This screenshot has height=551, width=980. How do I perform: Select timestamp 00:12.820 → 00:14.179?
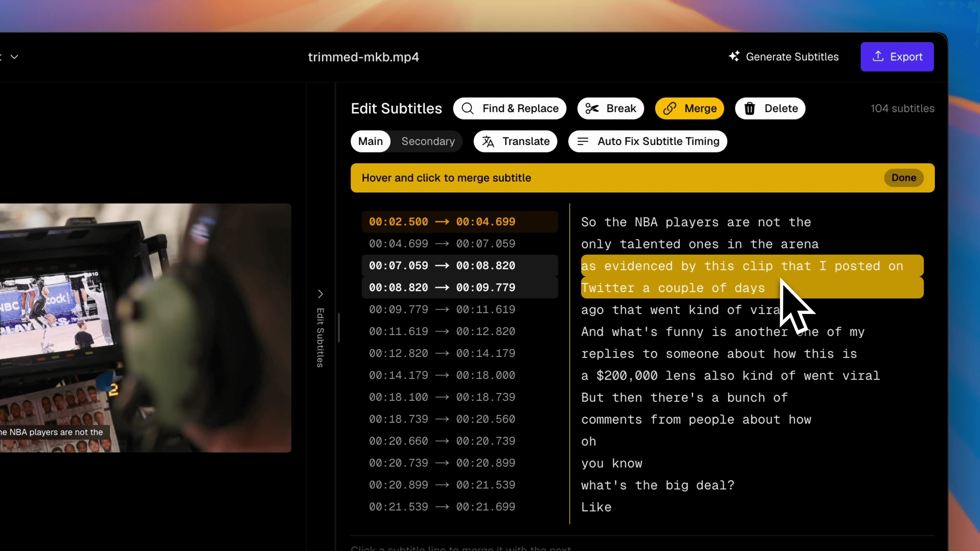(x=460, y=353)
